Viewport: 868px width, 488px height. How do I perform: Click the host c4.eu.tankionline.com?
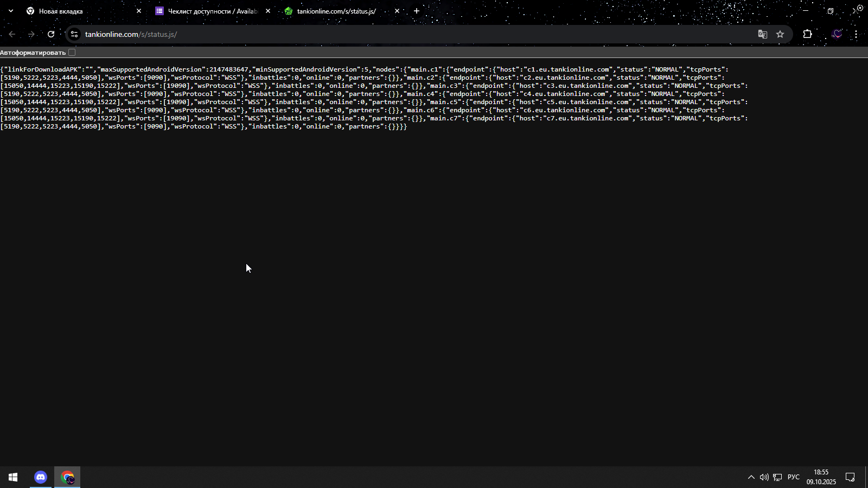[564, 94]
